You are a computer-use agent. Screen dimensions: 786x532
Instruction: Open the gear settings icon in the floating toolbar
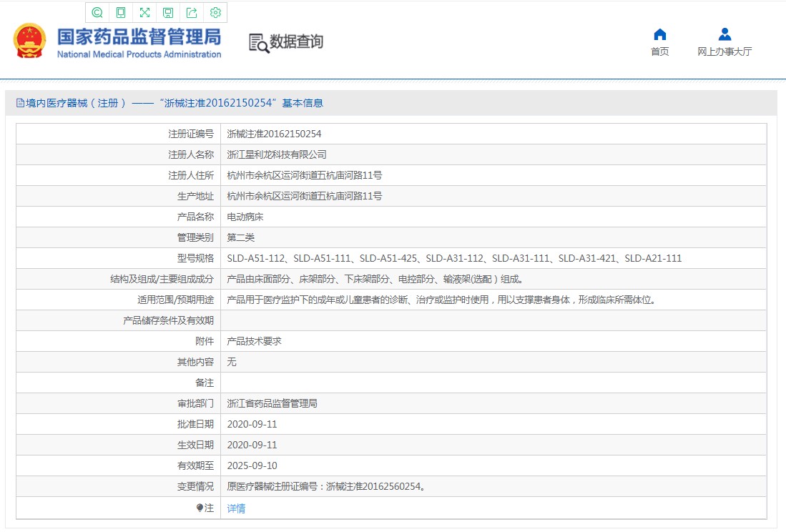click(x=215, y=13)
